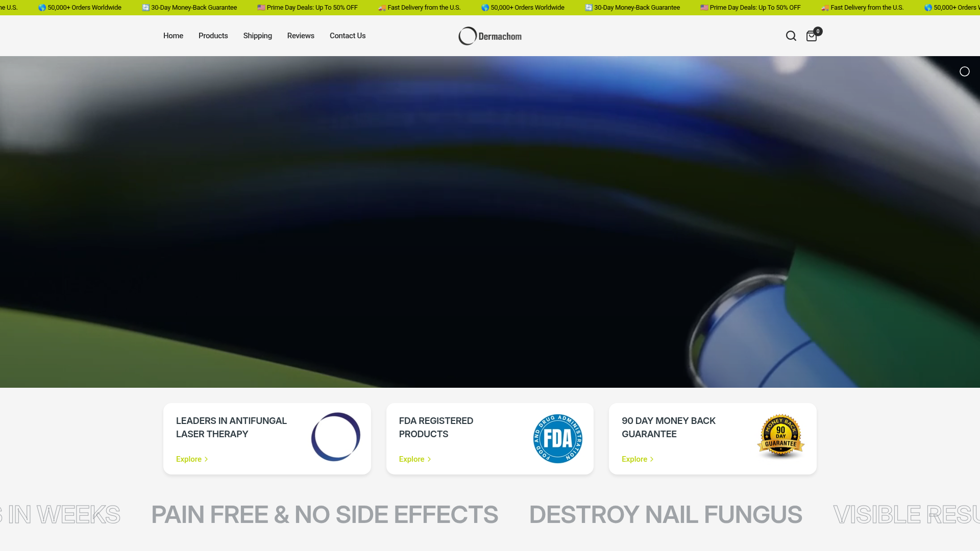The width and height of the screenshot is (980, 551).
Task: Click the 90 day guarantee gold badge
Action: (x=780, y=437)
